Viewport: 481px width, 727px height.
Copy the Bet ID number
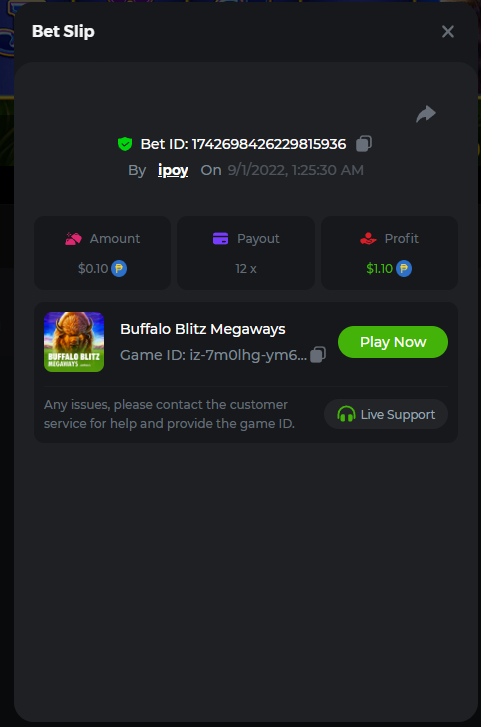364,144
